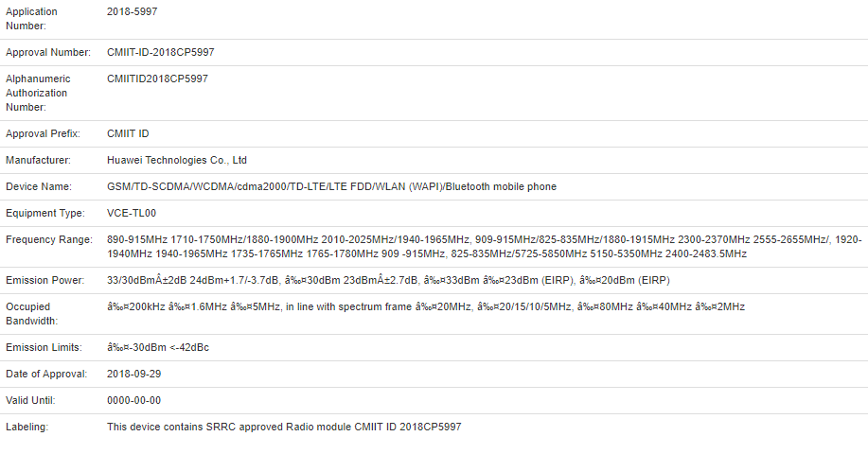Select the Approval Prefix label

[43, 134]
